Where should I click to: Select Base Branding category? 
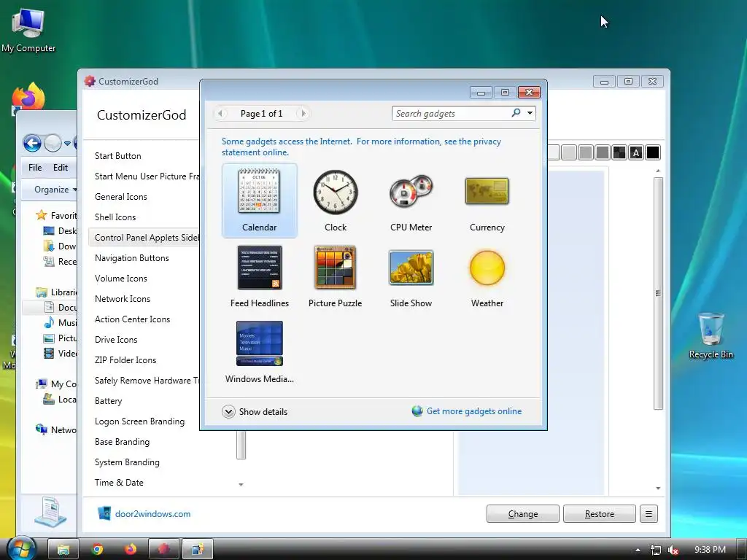[x=122, y=442]
